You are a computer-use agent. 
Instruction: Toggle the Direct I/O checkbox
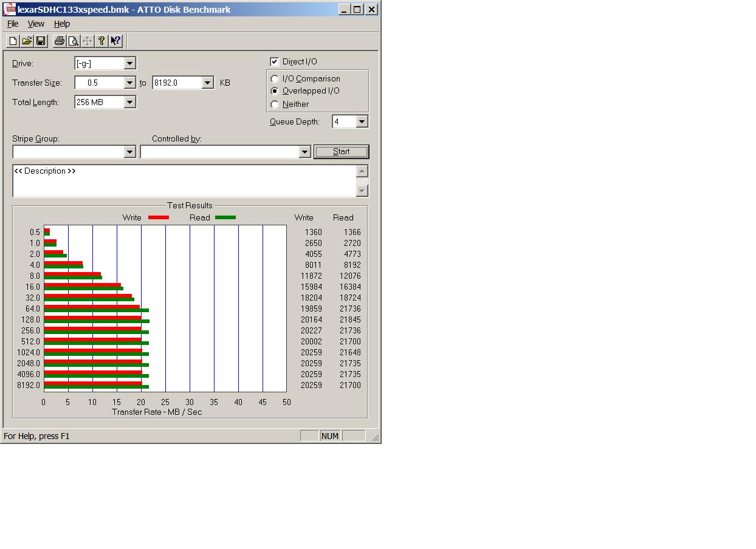[x=275, y=61]
